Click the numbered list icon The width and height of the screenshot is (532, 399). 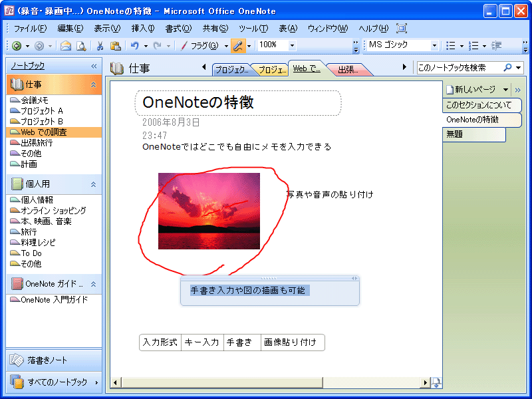pos(473,45)
